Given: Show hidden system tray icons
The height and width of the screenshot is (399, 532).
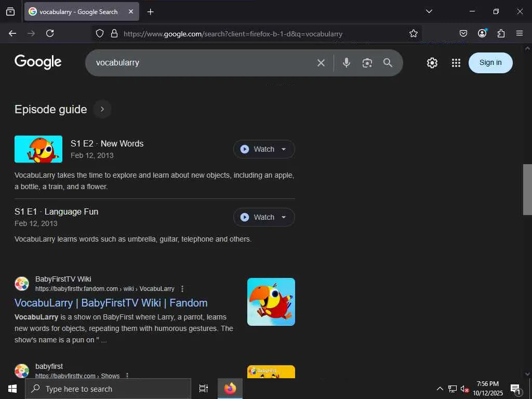Looking at the screenshot, I should click(x=440, y=389).
